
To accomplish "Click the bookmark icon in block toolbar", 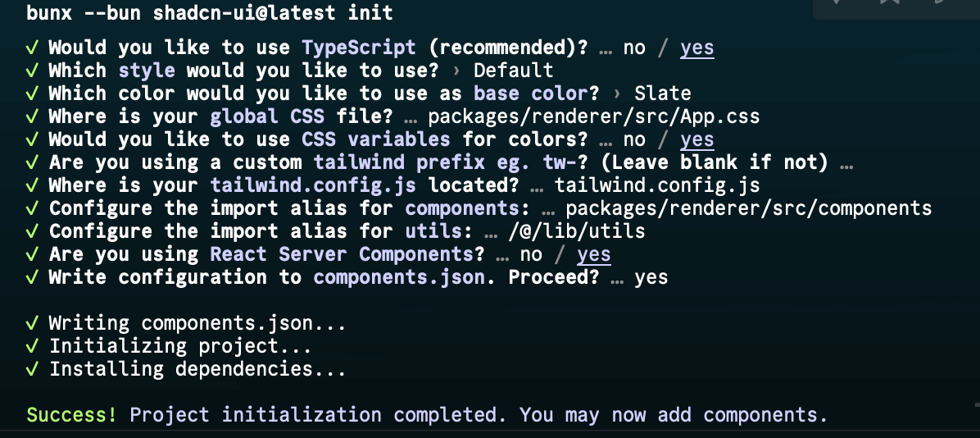I will point(888,2).
